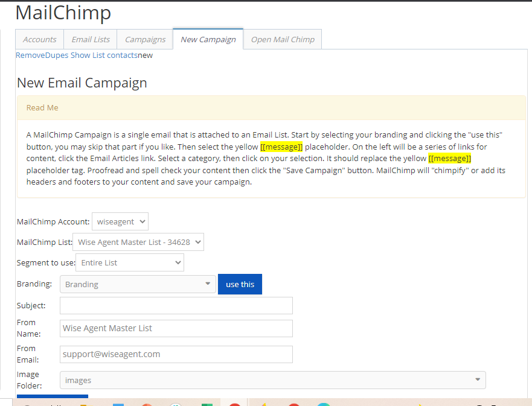Click the From Name text field

click(x=176, y=328)
